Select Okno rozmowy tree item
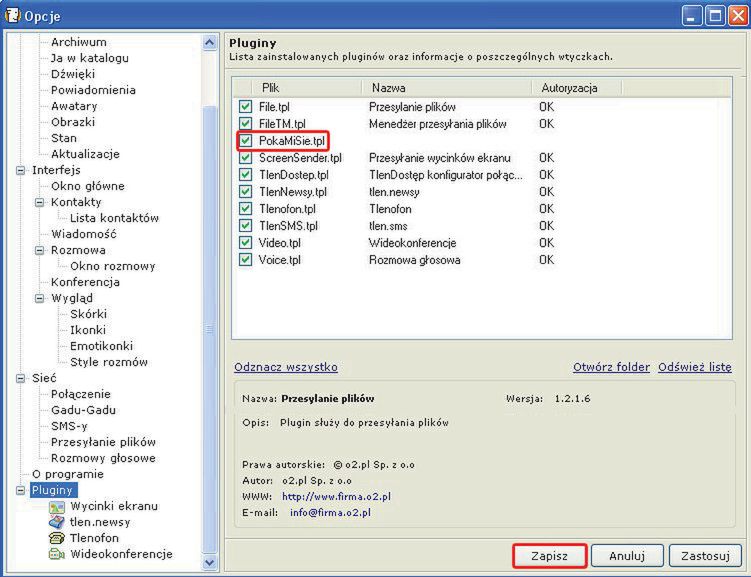751x577 pixels. click(x=113, y=266)
